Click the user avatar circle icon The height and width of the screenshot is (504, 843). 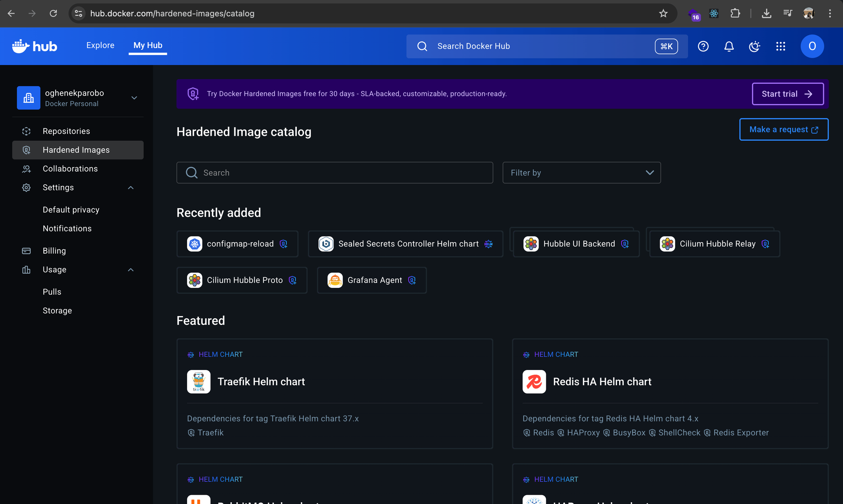(812, 46)
